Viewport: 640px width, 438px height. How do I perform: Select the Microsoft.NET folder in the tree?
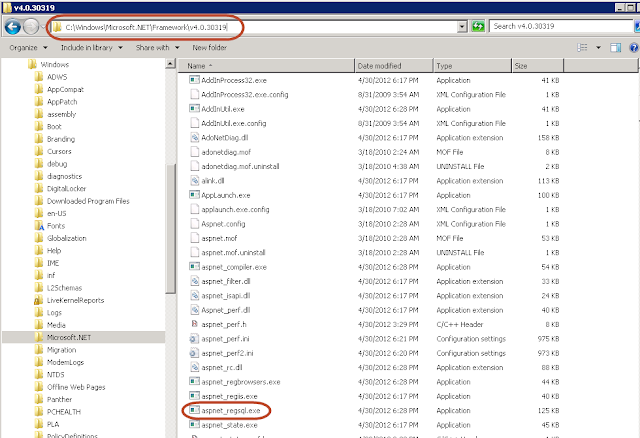tap(69, 337)
